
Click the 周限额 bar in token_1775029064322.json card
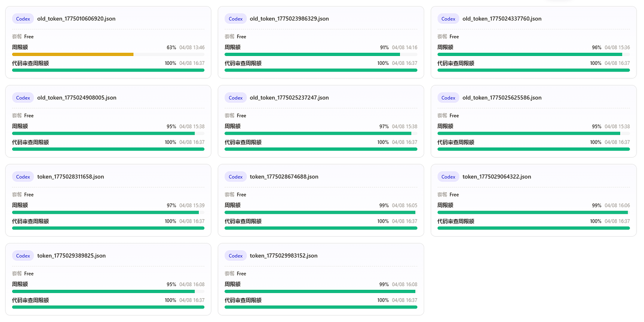click(534, 213)
